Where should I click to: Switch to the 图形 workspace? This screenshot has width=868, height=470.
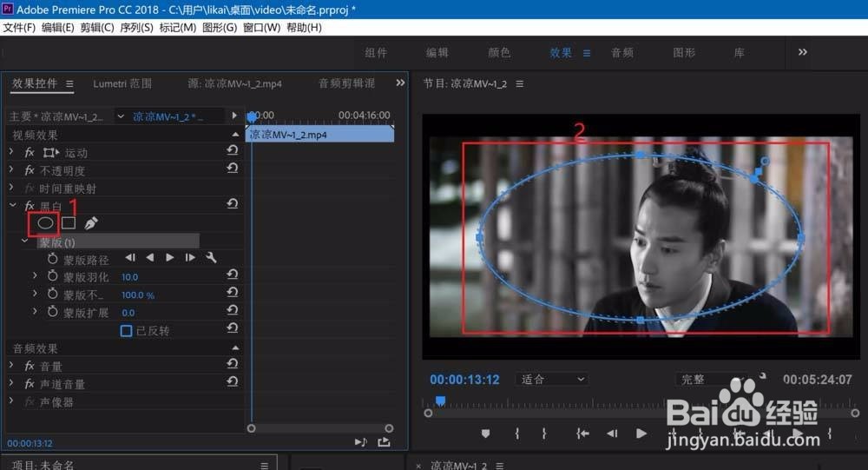point(684,53)
